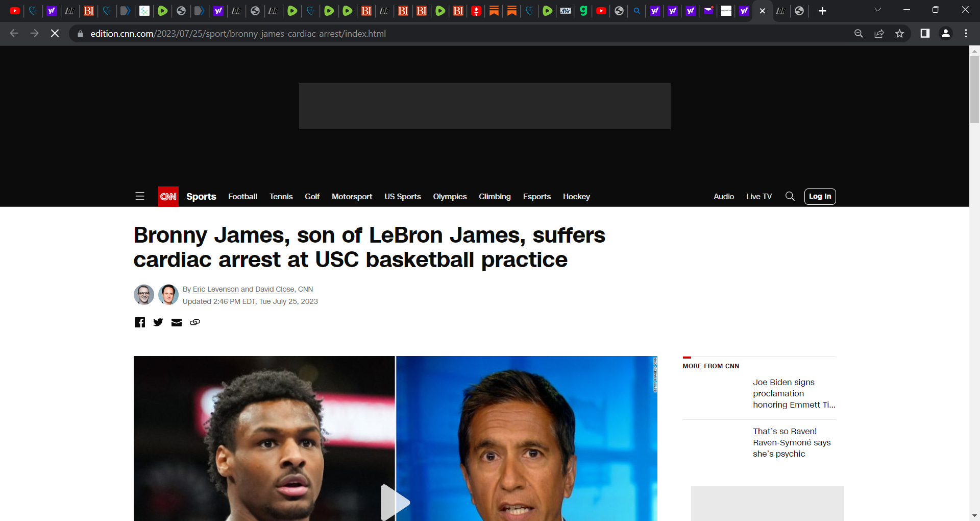View site information lock icon
This screenshot has height=521, width=980.
tap(80, 34)
